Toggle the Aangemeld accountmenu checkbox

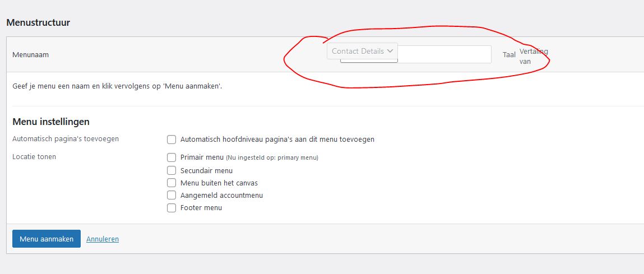[x=172, y=195]
